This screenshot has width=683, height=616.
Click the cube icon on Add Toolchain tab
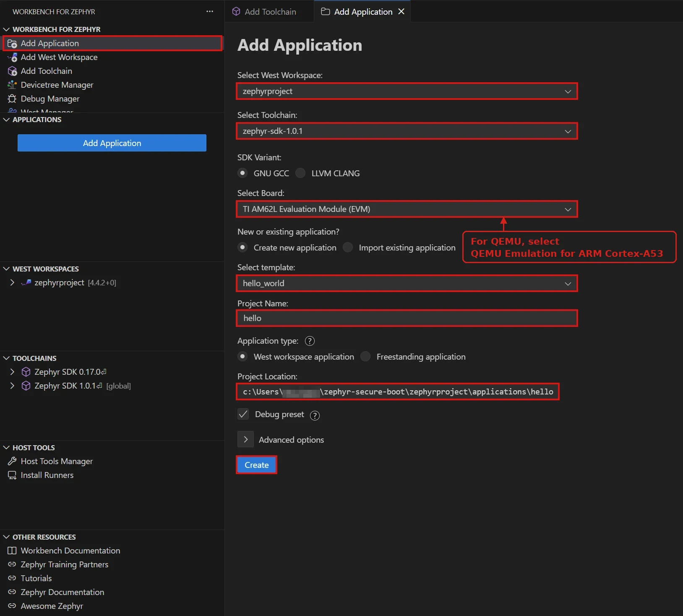click(x=236, y=12)
